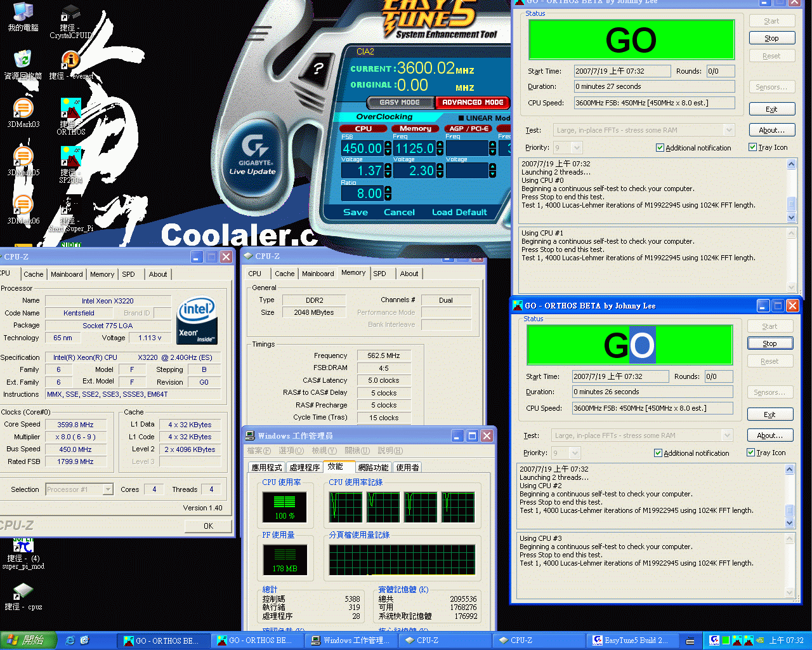Launch the CrystalCPUID desktop shortcut

[70, 23]
